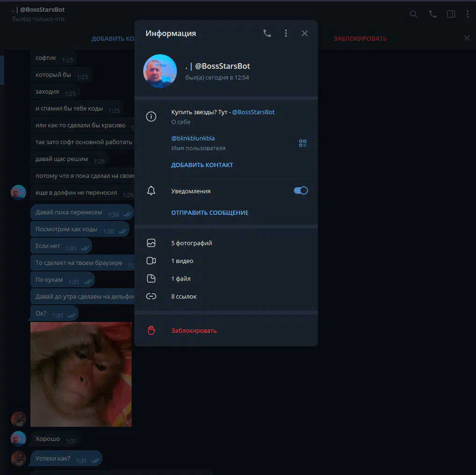Click the red hand block icon

tap(152, 330)
